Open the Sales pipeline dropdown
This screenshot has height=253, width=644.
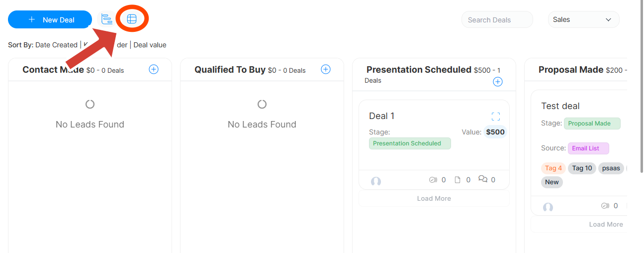point(583,20)
